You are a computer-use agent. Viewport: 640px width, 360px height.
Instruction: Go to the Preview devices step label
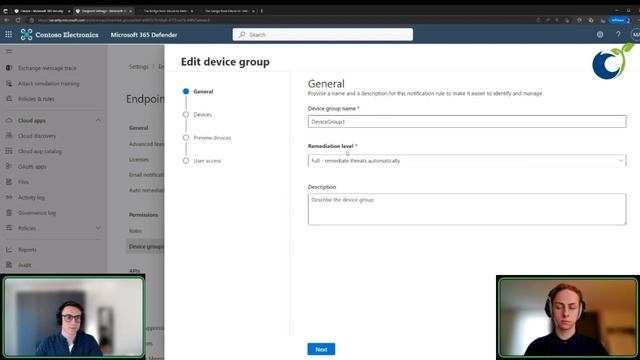[212, 138]
